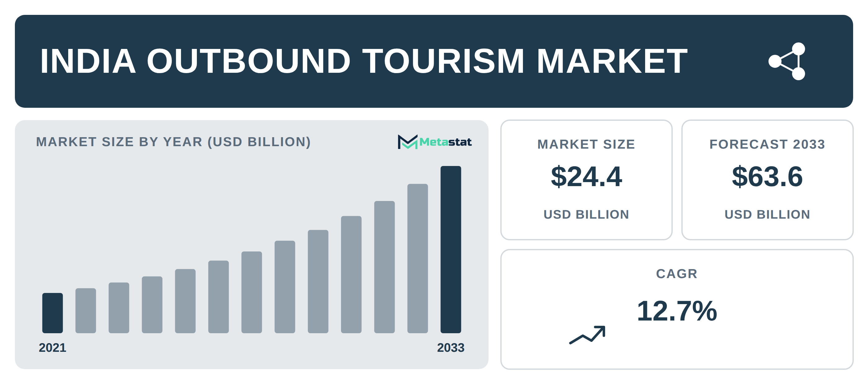Click USD BILLION under $24.4

pyautogui.click(x=586, y=214)
